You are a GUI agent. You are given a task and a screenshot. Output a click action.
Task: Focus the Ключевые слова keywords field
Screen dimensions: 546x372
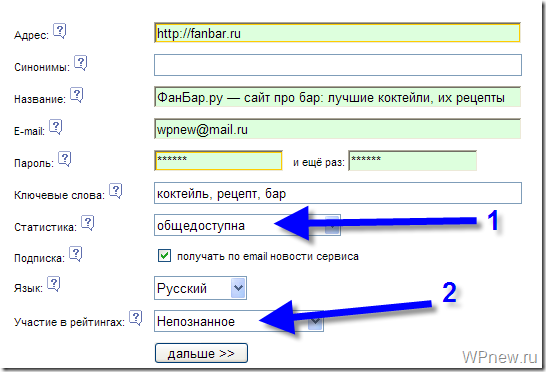coord(338,193)
